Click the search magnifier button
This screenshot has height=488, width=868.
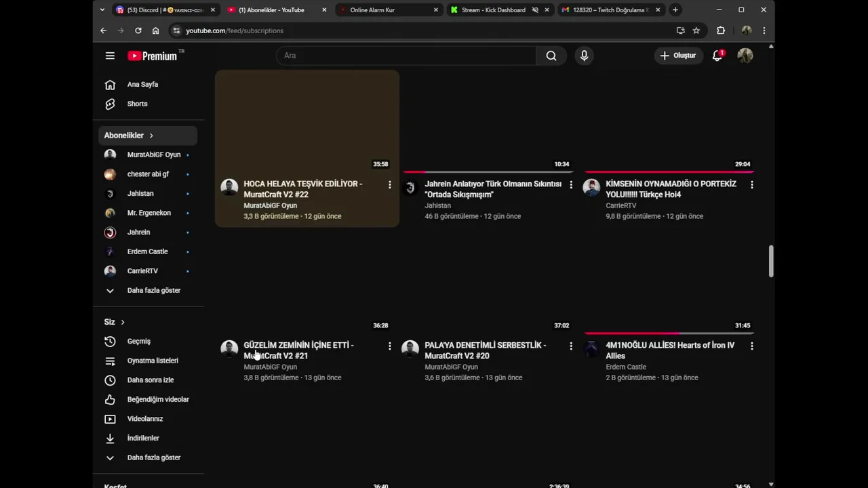click(551, 56)
